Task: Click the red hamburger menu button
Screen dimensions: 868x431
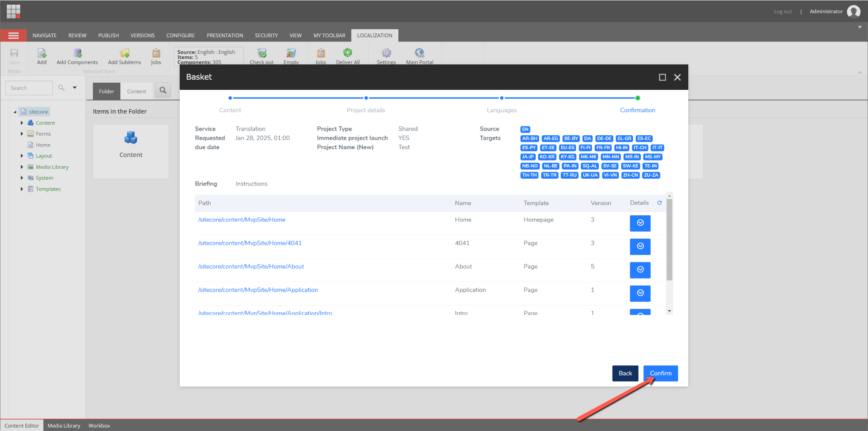Action: [x=14, y=36]
